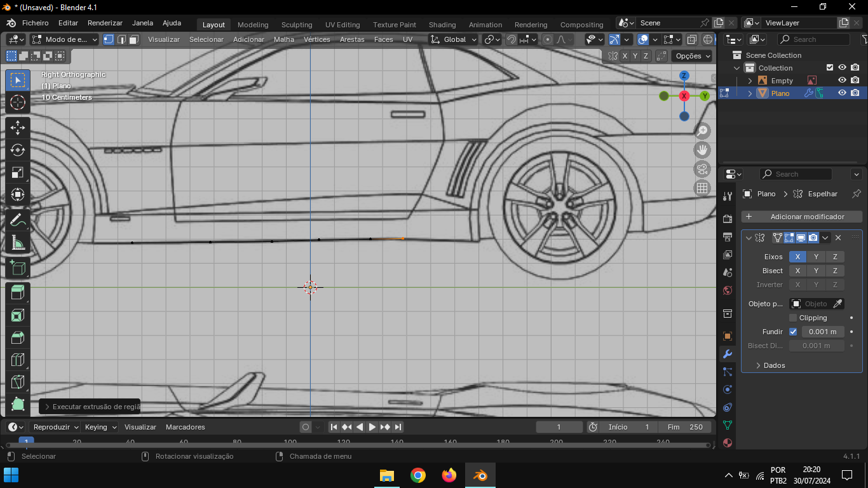Image resolution: width=868 pixels, height=488 pixels.
Task: Jump to the timeline start frame
Action: click(334, 427)
